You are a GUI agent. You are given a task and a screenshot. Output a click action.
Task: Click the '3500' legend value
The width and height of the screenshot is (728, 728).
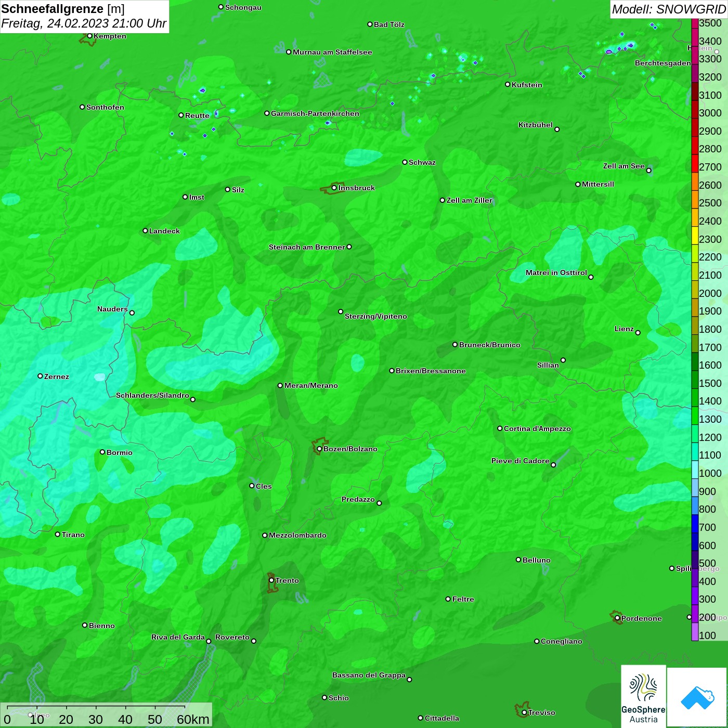coord(710,23)
